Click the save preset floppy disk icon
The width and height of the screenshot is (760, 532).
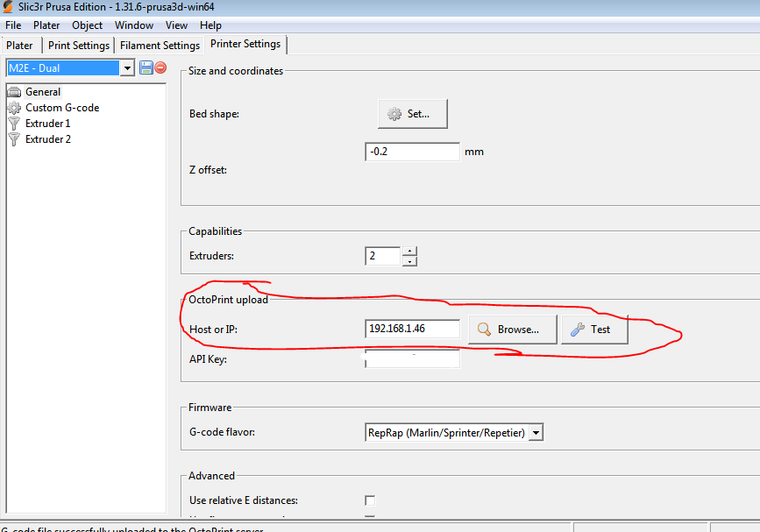pyautogui.click(x=146, y=67)
